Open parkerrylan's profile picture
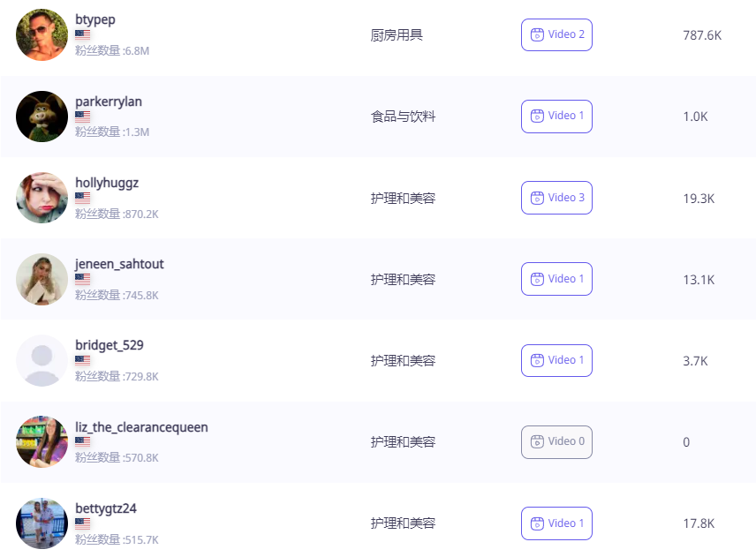This screenshot has width=756, height=557. coord(42,117)
